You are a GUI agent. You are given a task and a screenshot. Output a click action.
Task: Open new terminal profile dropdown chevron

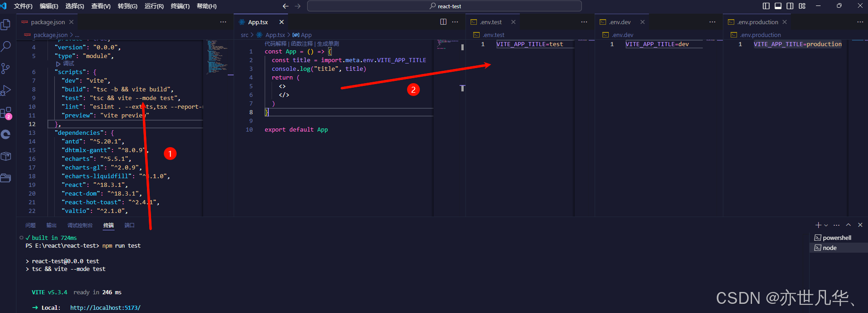tap(826, 225)
